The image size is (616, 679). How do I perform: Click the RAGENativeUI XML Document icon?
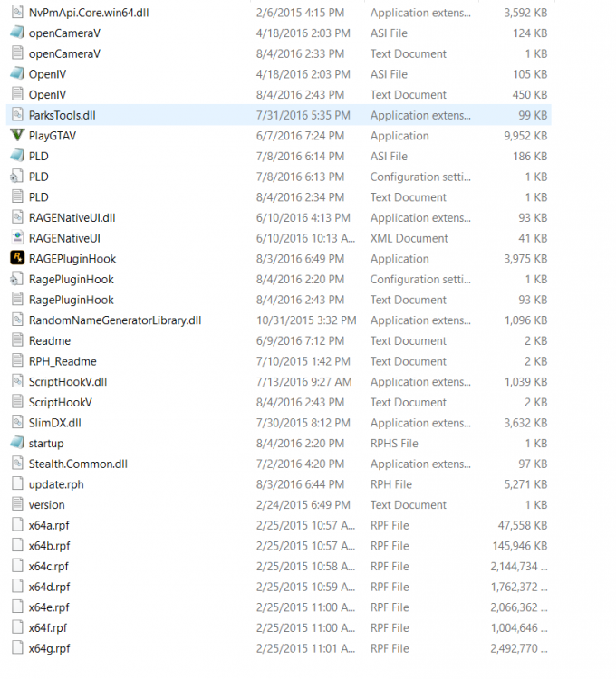coord(17,237)
